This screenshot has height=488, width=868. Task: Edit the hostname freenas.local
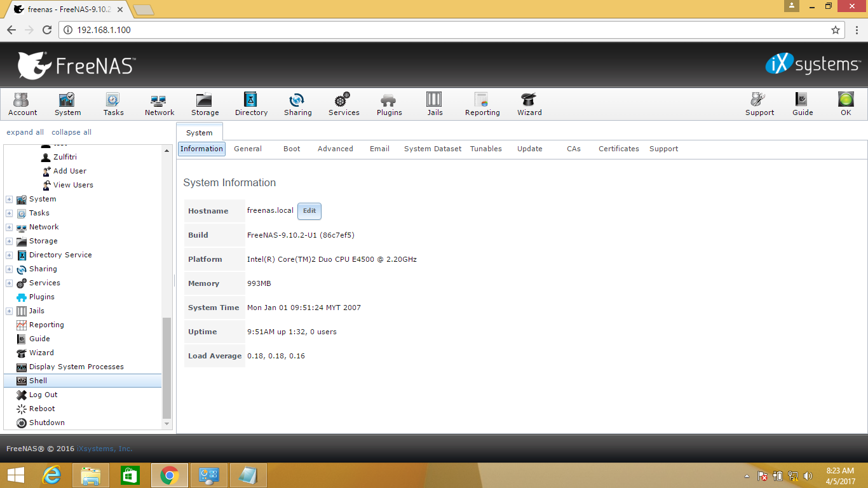pos(309,211)
